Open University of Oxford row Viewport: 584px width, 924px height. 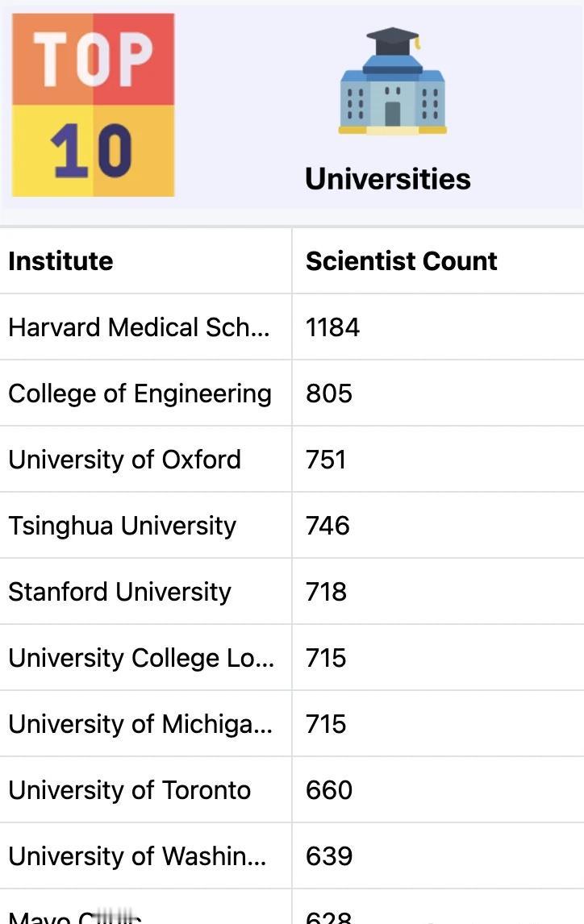[124, 460]
